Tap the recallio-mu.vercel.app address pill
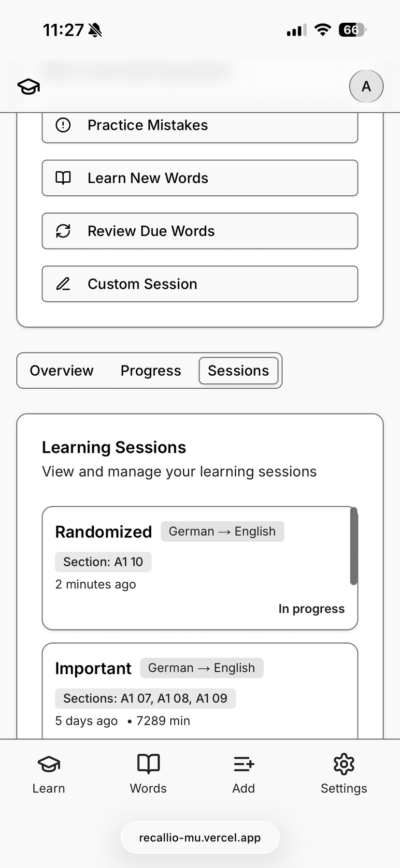This screenshot has width=400, height=868. (x=200, y=838)
